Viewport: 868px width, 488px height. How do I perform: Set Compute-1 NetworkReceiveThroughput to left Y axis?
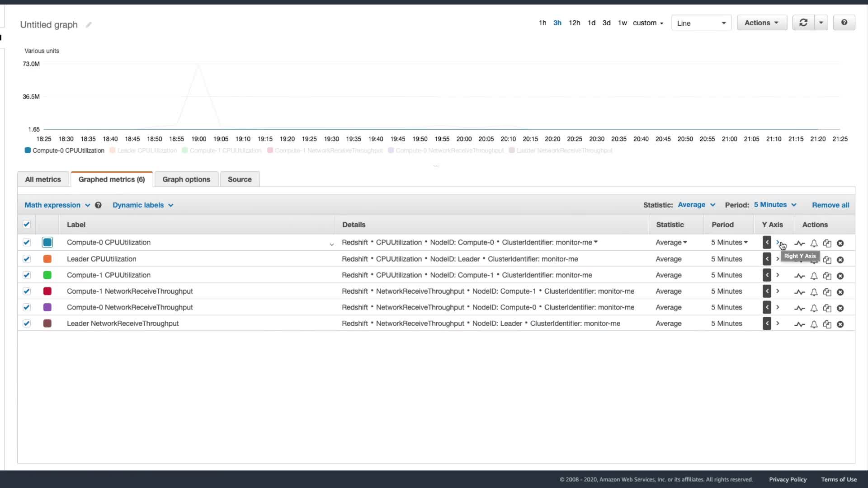point(767,291)
